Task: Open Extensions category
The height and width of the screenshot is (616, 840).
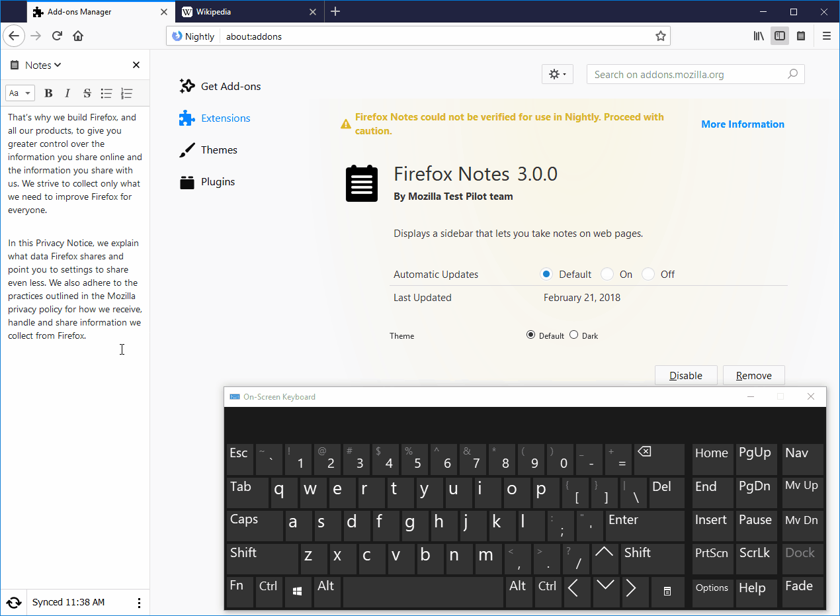Action: pyautogui.click(x=215, y=118)
